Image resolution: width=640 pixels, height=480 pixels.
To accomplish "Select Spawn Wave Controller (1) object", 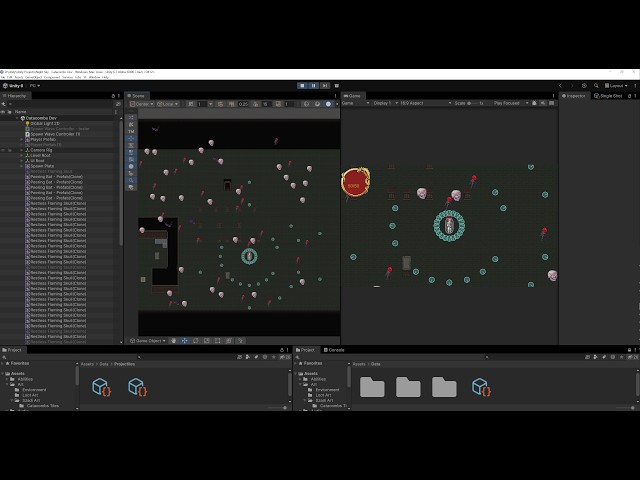I will (53, 134).
